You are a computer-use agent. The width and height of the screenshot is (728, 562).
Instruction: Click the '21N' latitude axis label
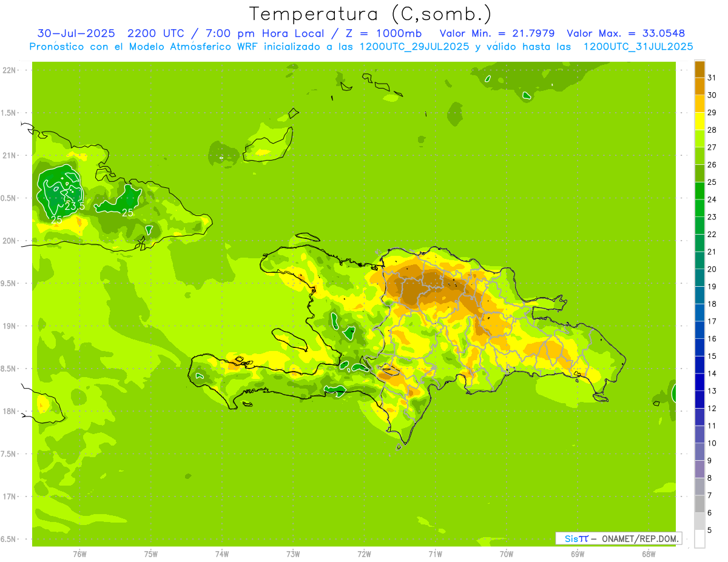pyautogui.click(x=9, y=156)
